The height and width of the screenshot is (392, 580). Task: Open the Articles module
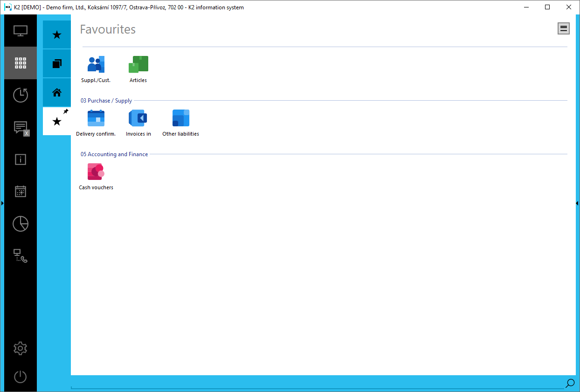pyautogui.click(x=138, y=69)
